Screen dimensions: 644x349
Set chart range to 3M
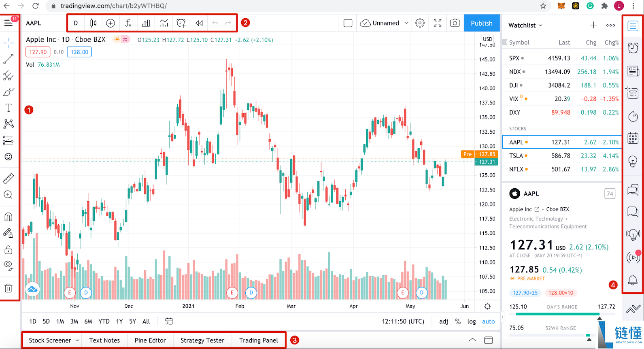74,321
